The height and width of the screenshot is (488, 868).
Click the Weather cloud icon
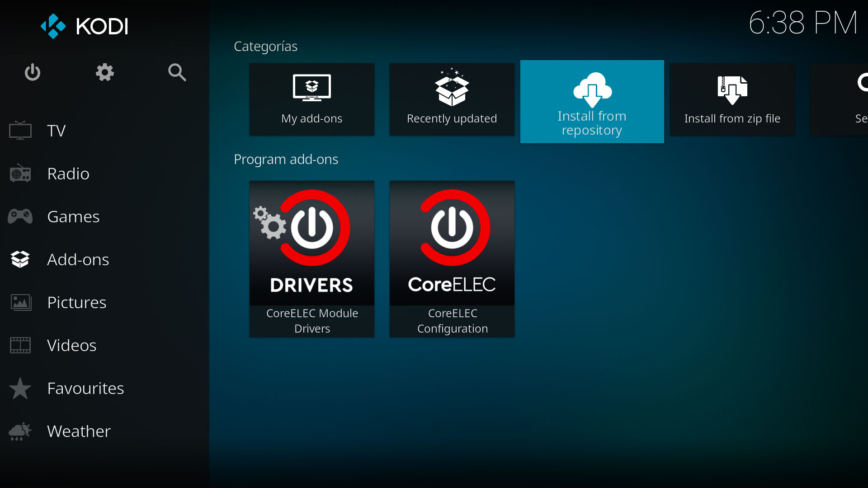coord(20,431)
